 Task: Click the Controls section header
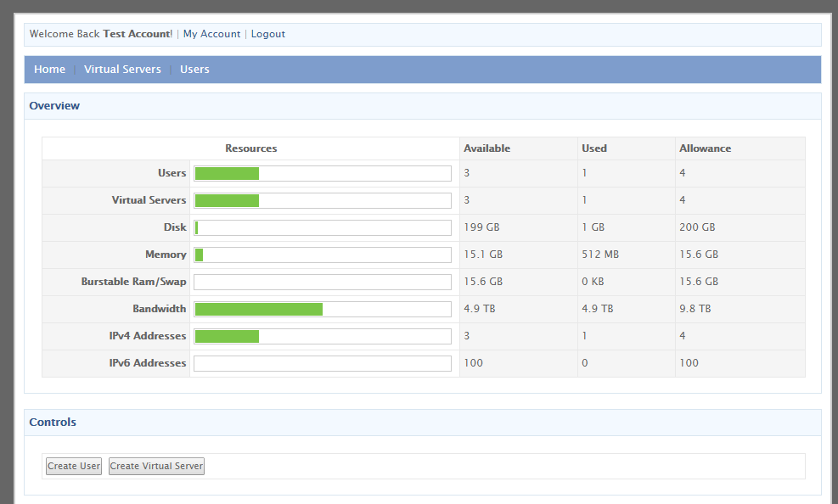pos(53,423)
